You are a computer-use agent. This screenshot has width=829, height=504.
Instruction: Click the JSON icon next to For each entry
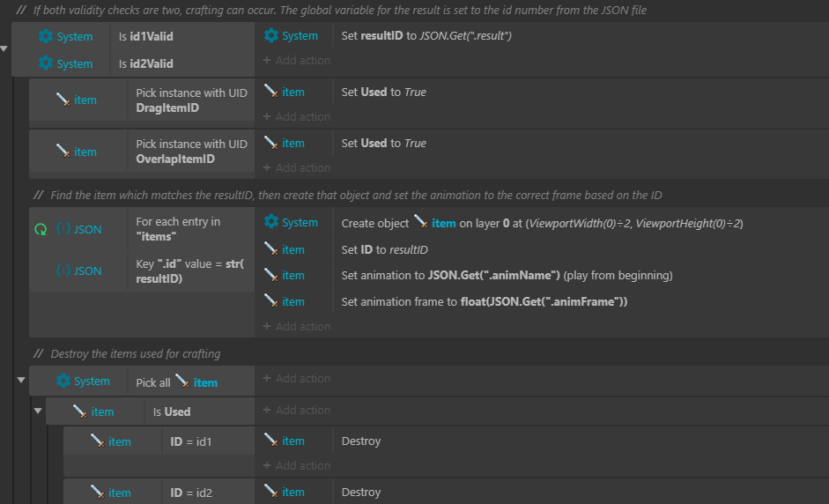(63, 229)
